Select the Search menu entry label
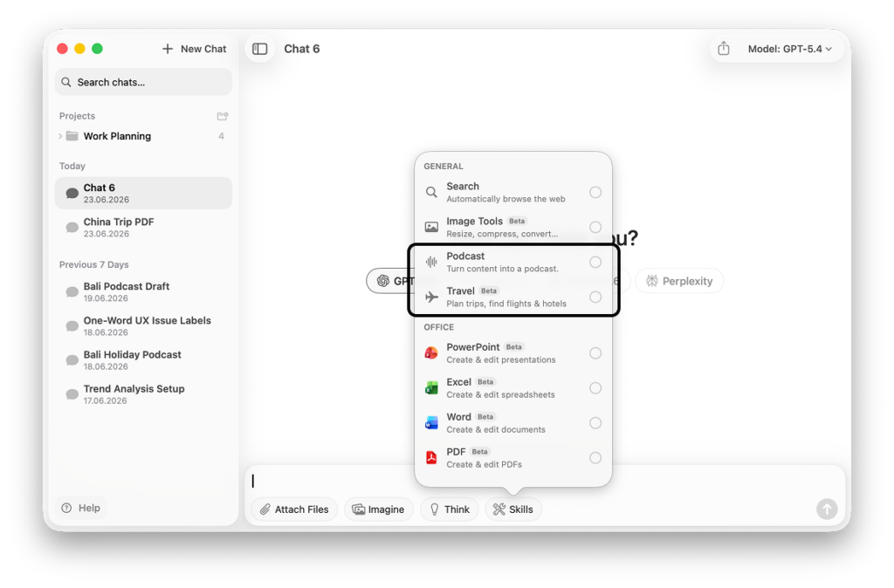This screenshot has width=894, height=588. (x=463, y=187)
